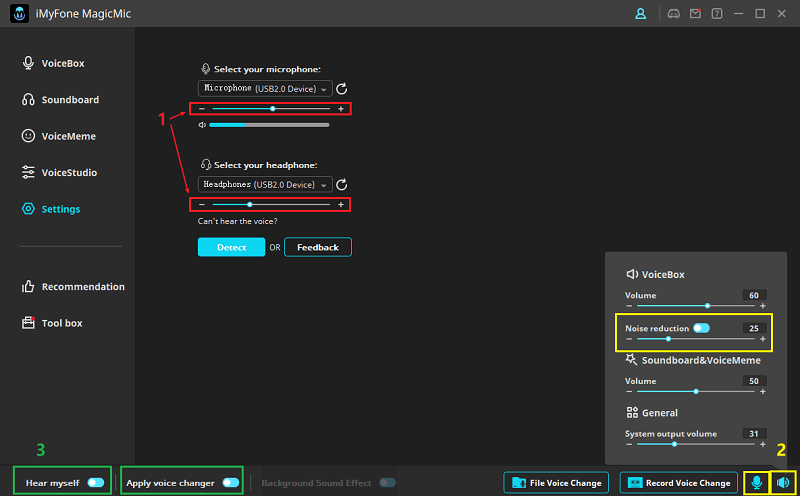
Task: Open the Tool box section
Action: pos(52,323)
